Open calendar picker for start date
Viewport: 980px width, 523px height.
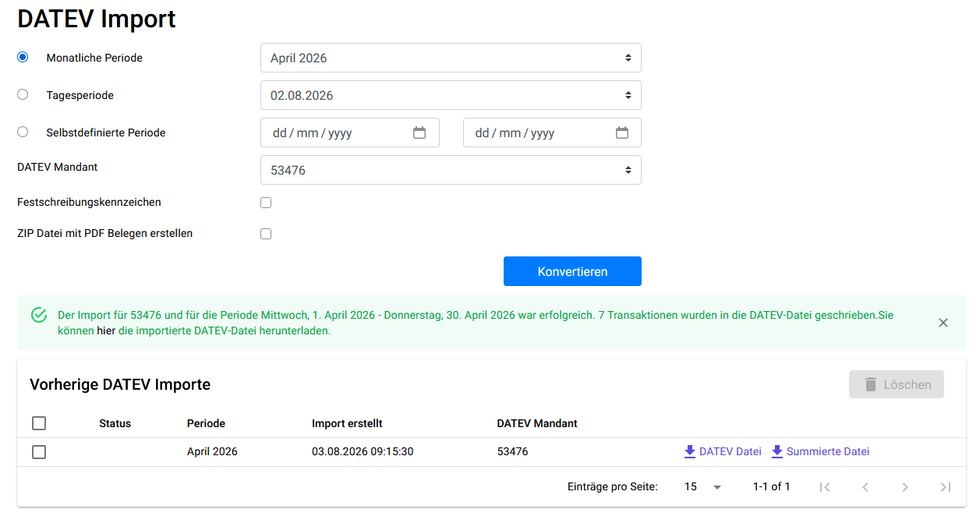[419, 133]
